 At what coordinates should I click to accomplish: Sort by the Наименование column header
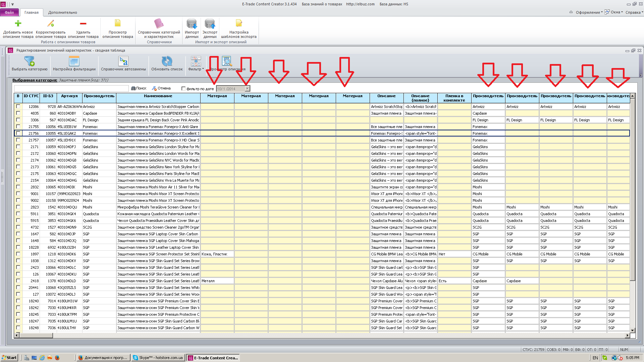pos(158,98)
